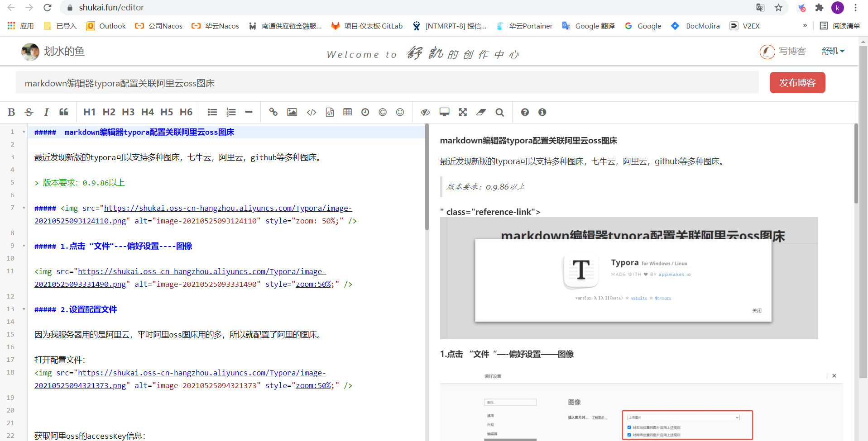Click the Typora about dialog preview image
The width and height of the screenshot is (868, 441).
[629, 278]
